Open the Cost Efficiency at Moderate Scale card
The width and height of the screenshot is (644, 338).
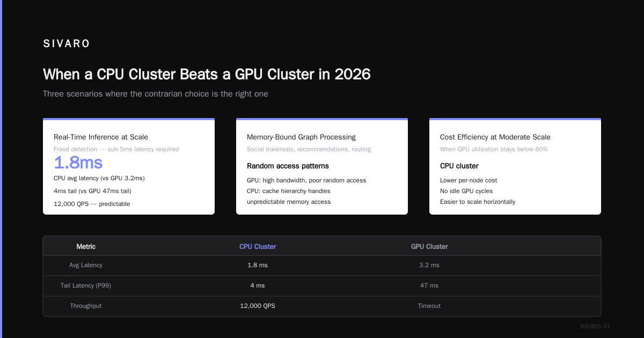[x=515, y=166]
